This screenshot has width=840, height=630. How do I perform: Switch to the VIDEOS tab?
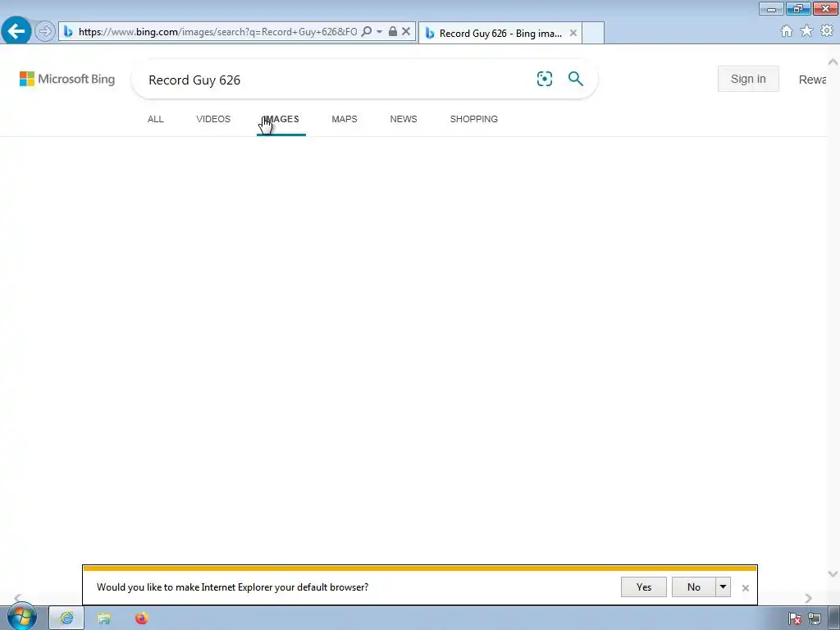213,119
